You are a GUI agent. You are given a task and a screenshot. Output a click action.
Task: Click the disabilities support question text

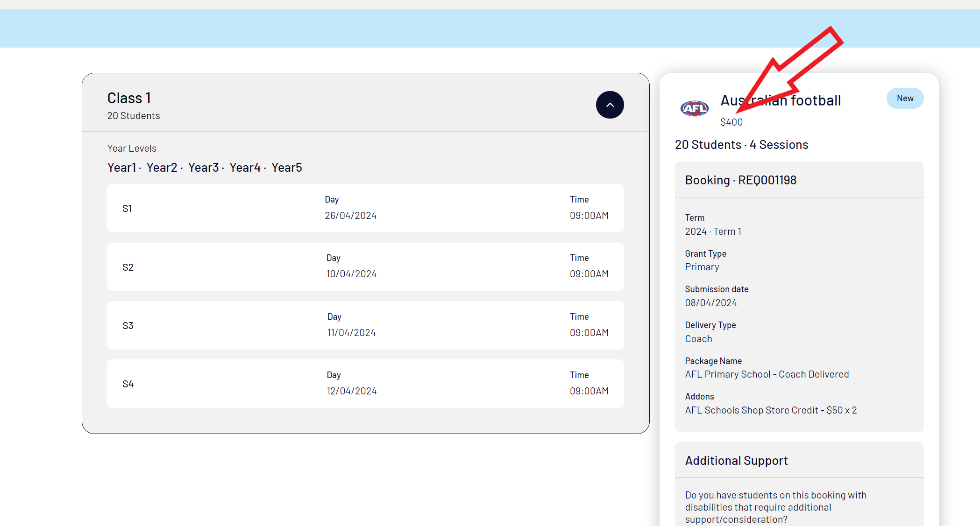(x=775, y=507)
